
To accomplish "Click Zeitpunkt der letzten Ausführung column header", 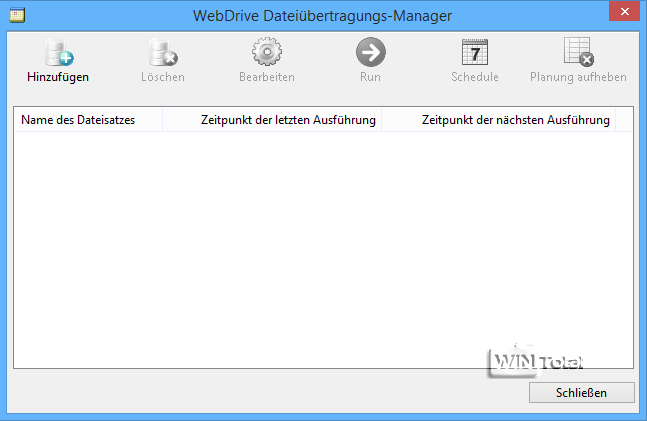I will (x=272, y=120).
